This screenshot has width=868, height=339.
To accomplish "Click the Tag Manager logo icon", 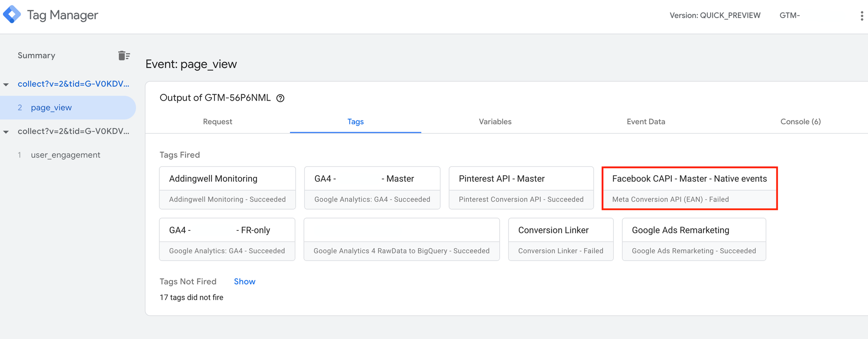I will tap(12, 14).
